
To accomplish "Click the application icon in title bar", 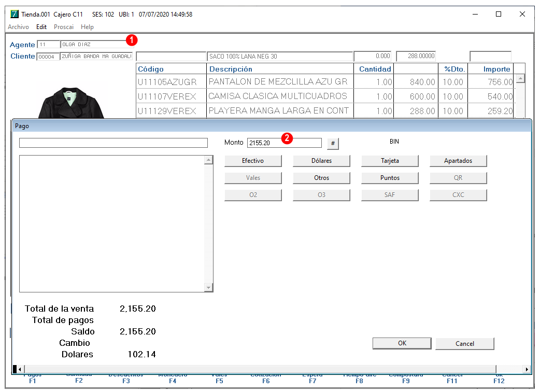I will point(15,14).
